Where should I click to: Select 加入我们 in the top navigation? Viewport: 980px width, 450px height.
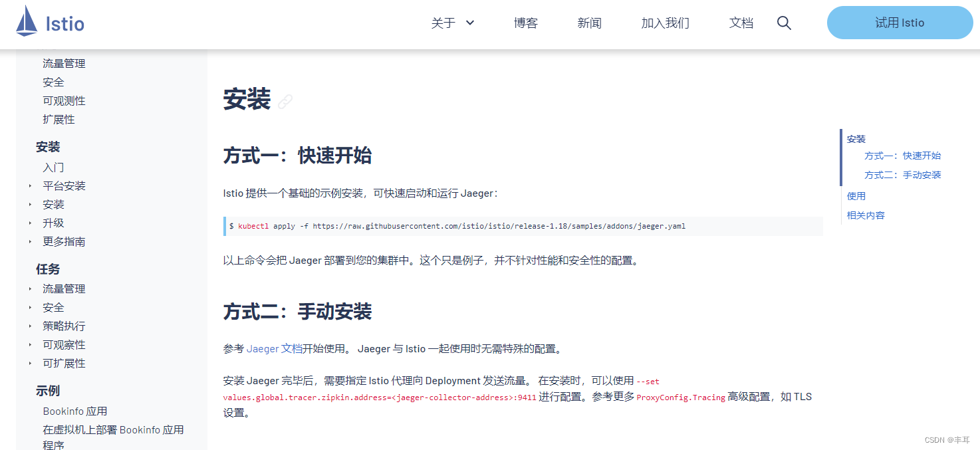(664, 22)
